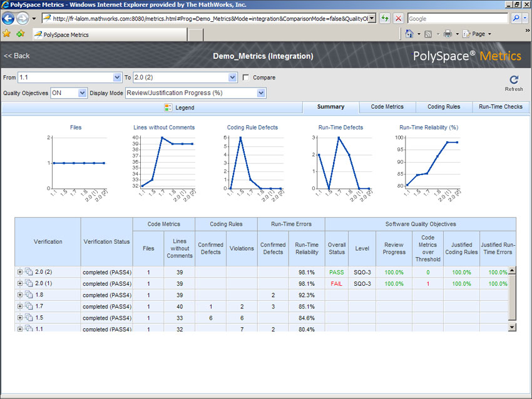The height and width of the screenshot is (399, 532).
Task: Open the From version dropdown
Action: click(117, 78)
